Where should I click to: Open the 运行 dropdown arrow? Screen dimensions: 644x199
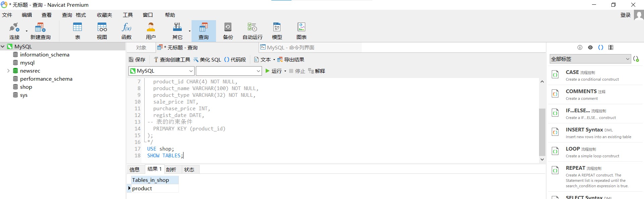click(x=285, y=71)
